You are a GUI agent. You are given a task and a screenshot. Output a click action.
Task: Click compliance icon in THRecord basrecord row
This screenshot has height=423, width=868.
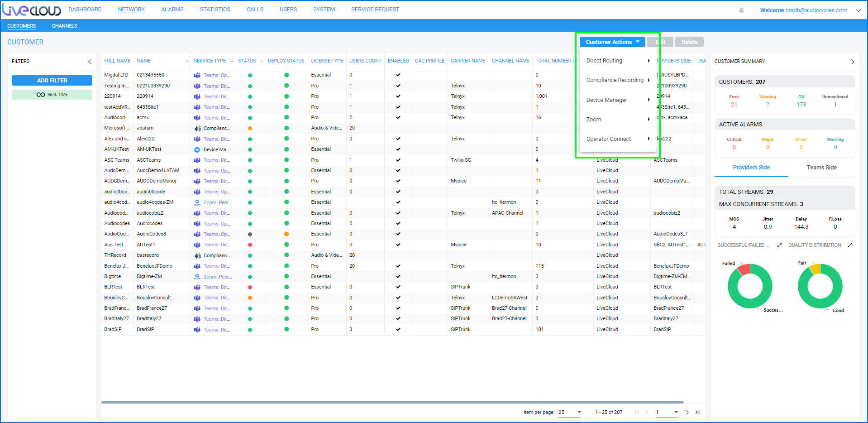click(197, 256)
